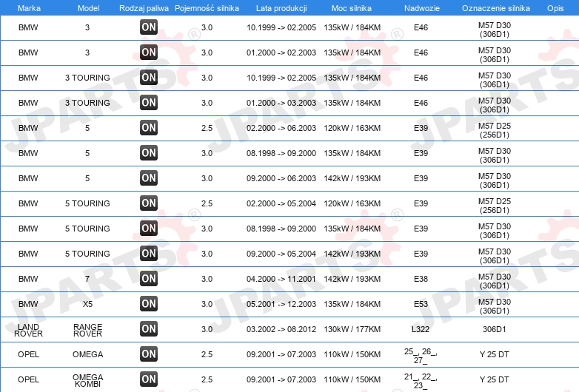Viewport: 579px width, 392px height.
Task: Select the 01.2000 -> 03.2003 production years cell
Action: [x=281, y=103]
